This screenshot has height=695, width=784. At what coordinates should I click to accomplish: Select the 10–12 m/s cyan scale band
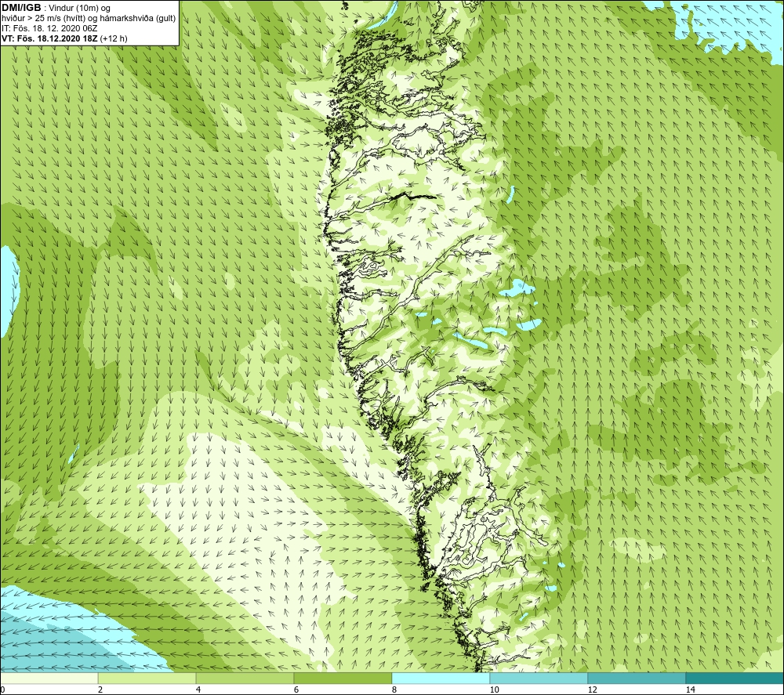539,678
